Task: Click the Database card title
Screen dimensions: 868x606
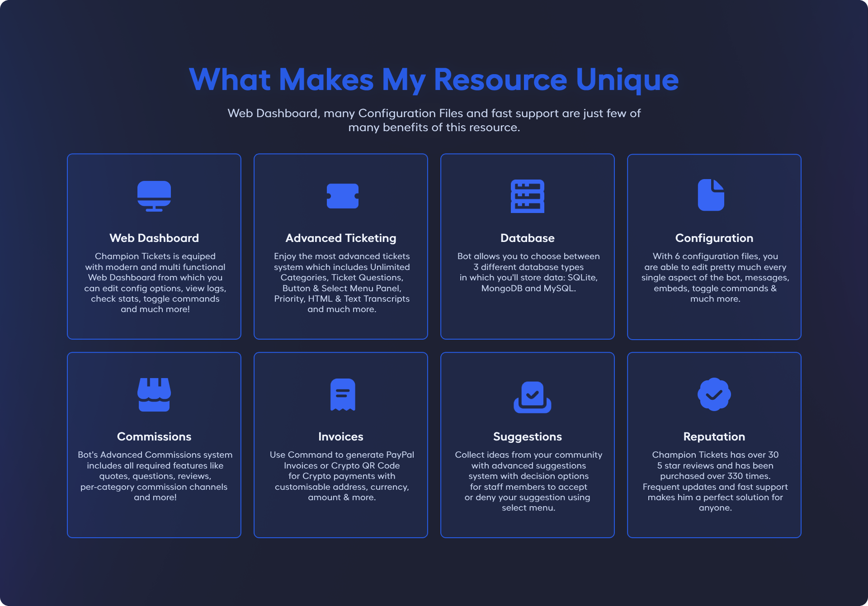Action: pos(527,238)
